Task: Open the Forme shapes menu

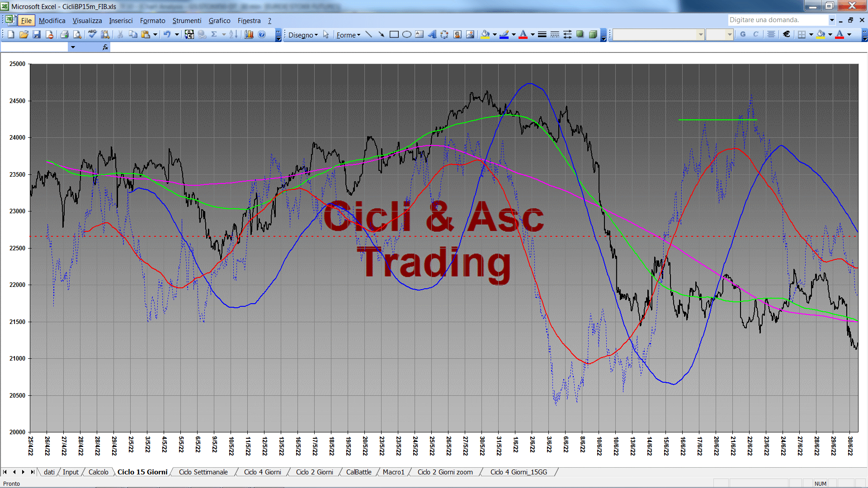Action: pos(349,35)
